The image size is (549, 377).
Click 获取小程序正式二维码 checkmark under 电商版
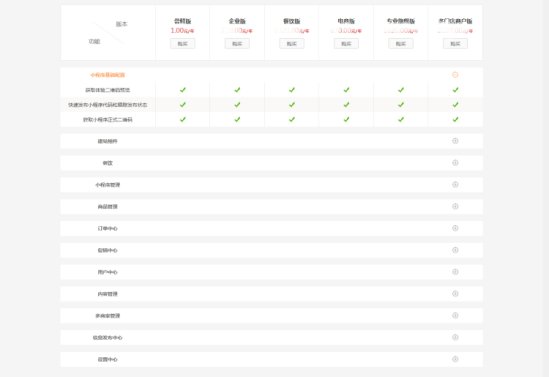[x=346, y=119]
